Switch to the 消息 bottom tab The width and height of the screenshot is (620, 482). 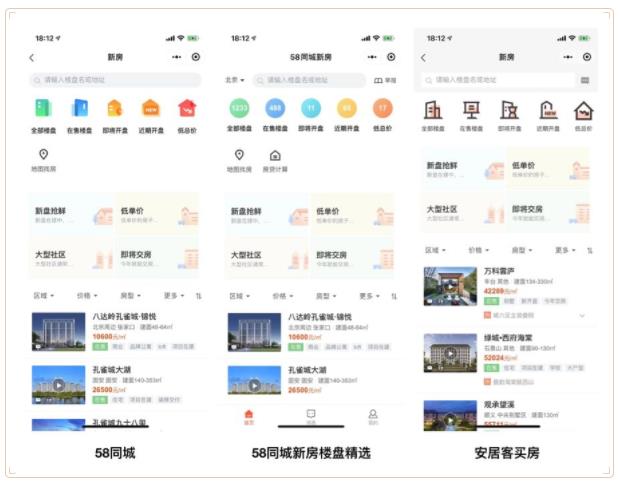(x=311, y=417)
